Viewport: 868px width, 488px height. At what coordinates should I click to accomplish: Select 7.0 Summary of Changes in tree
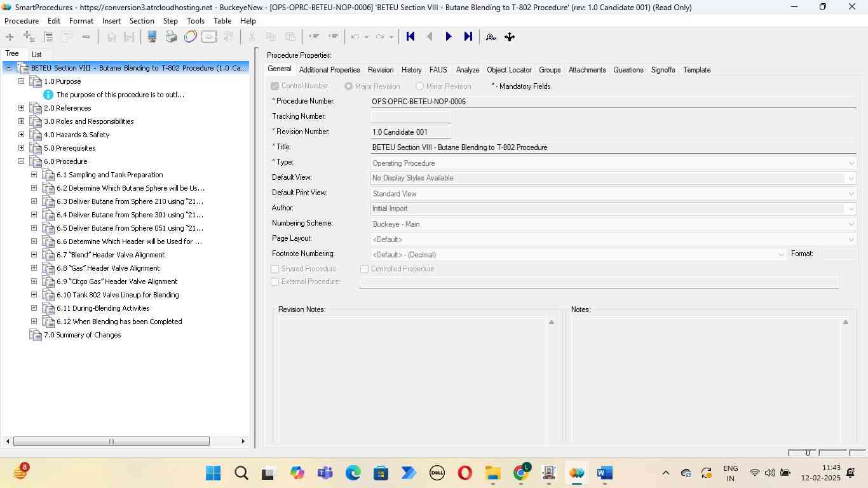(x=82, y=335)
